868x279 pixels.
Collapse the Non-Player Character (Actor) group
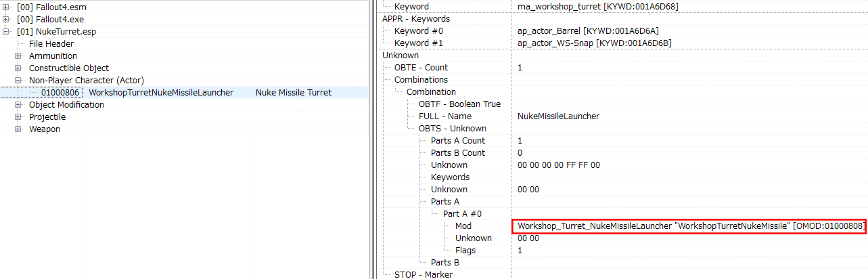point(18,80)
